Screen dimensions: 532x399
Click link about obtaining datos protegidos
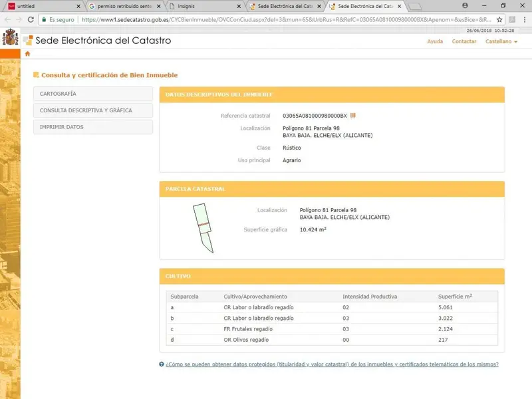pos(332,364)
